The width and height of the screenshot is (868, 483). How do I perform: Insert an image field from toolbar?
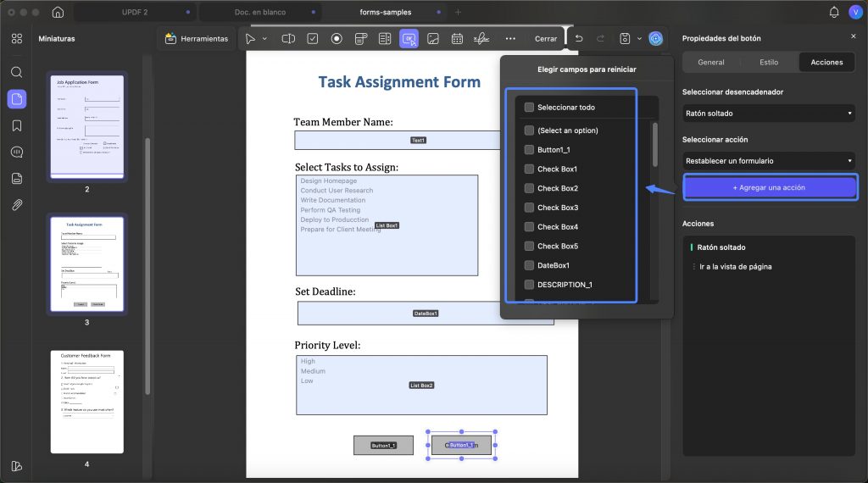pyautogui.click(x=433, y=39)
